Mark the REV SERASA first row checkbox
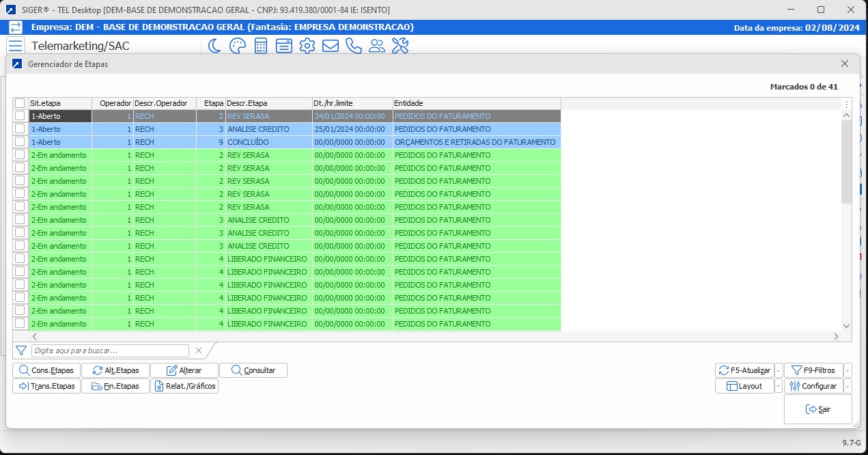 [20, 116]
